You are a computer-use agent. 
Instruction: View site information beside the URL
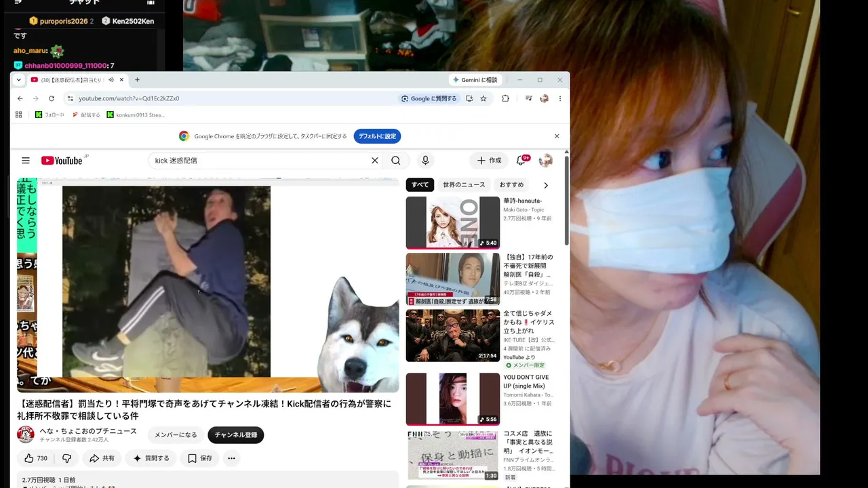click(70, 98)
